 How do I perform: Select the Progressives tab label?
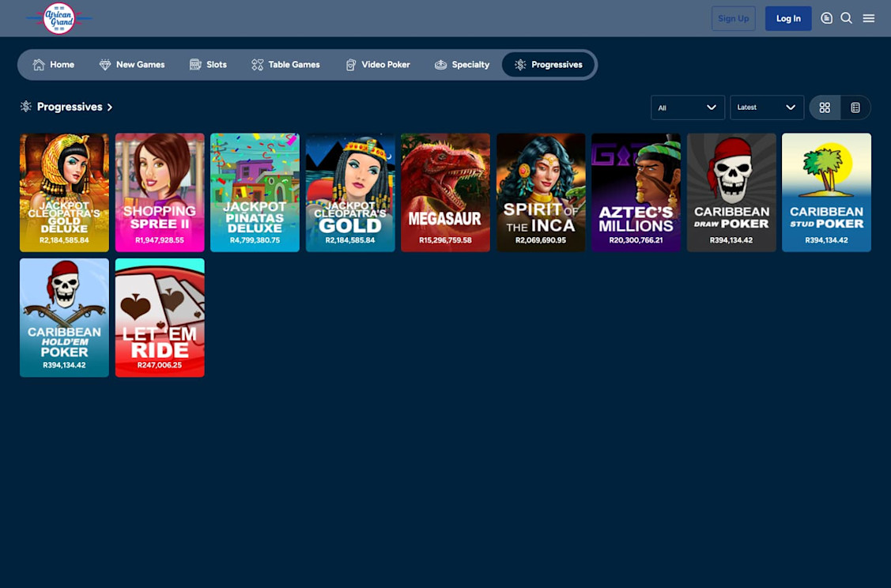(557, 65)
